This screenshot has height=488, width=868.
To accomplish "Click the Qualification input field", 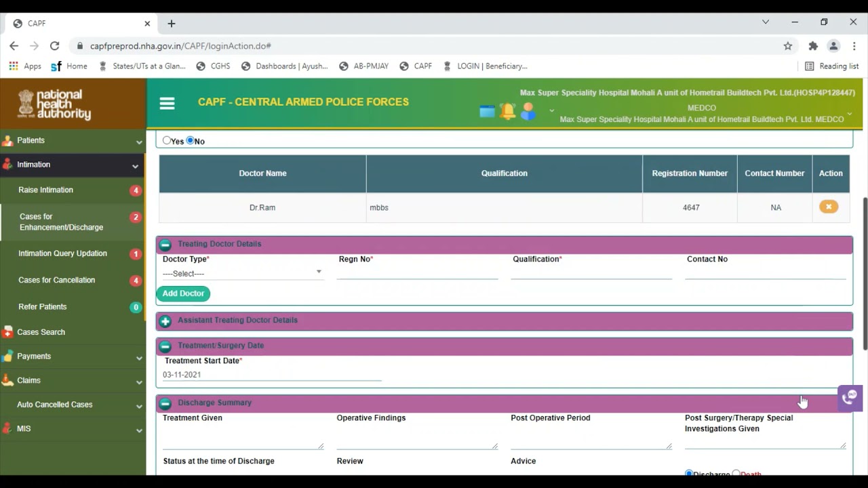I will click(x=591, y=272).
